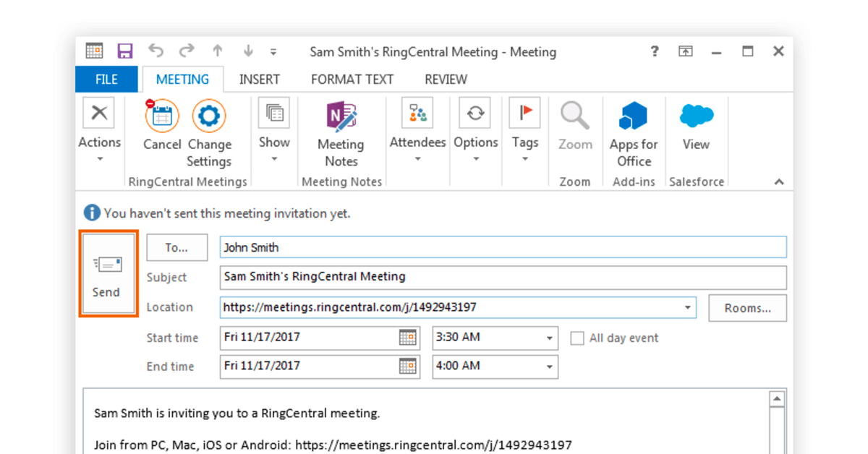
Task: Open the Location dropdown arrow
Action: [687, 308]
